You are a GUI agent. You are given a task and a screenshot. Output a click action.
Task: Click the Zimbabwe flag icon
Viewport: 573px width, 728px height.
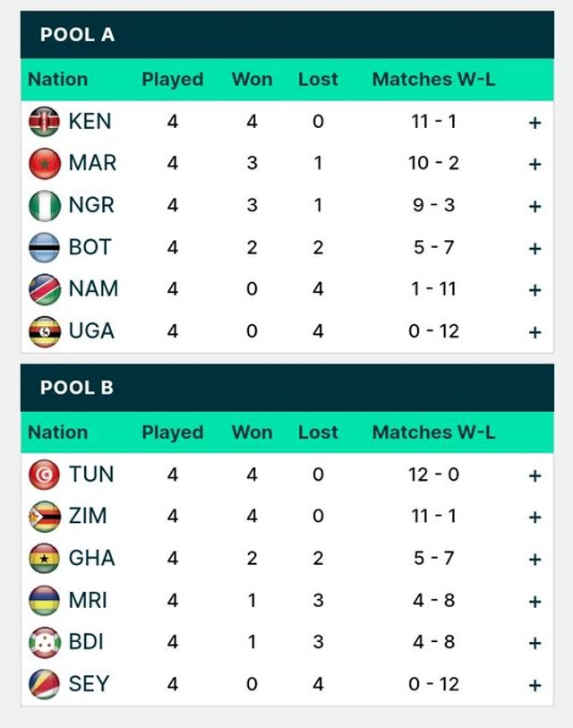pos(44,517)
